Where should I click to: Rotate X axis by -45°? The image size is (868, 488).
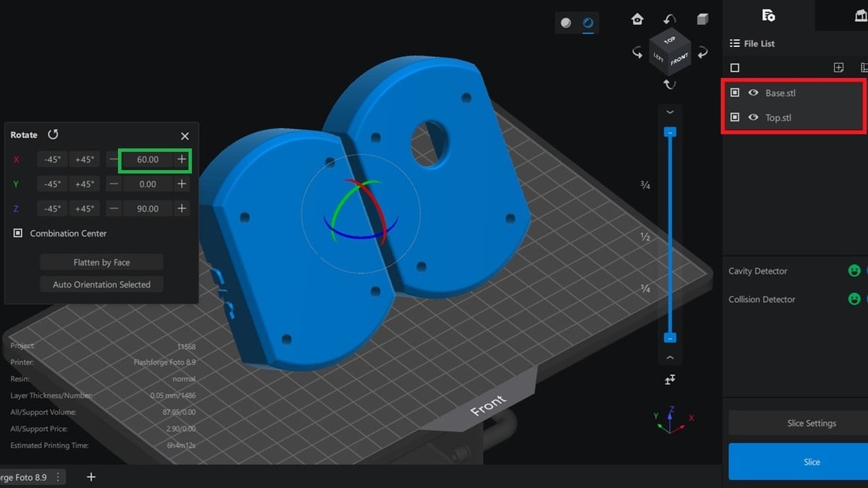pyautogui.click(x=52, y=160)
